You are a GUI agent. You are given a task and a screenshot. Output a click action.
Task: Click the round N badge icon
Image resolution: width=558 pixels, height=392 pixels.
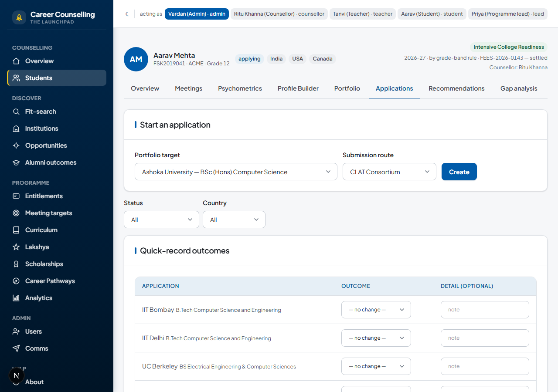(x=17, y=375)
